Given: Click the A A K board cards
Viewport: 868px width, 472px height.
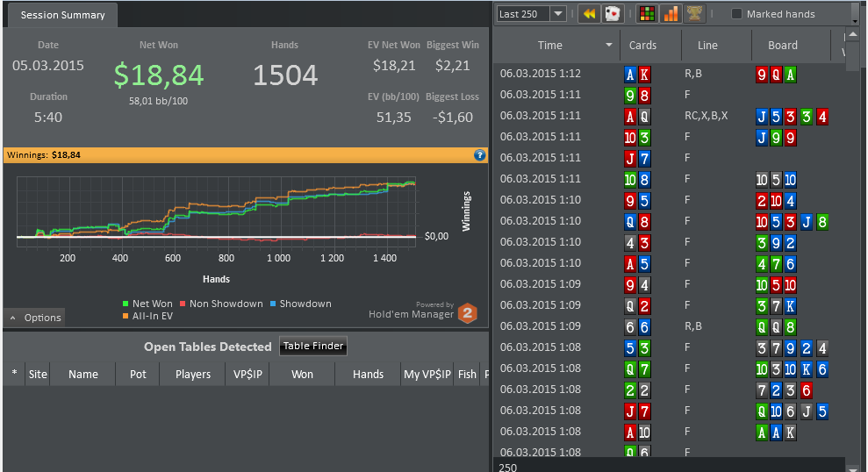Looking at the screenshot, I should click(776, 433).
